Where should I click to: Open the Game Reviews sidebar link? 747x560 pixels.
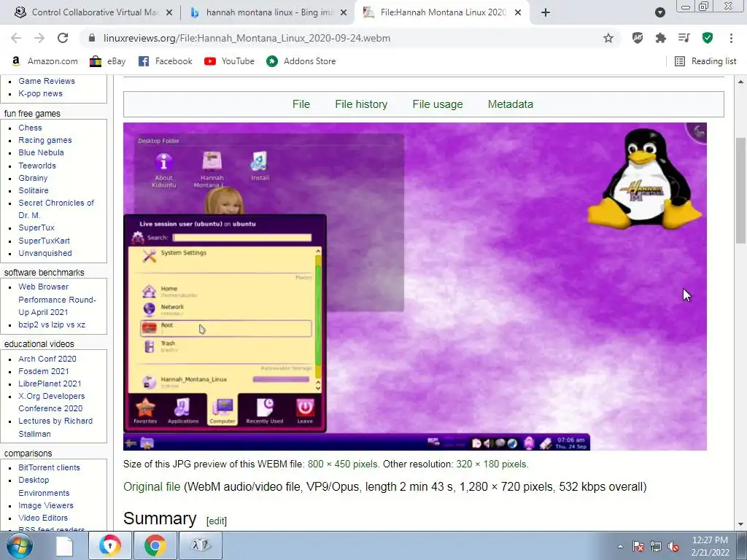[x=47, y=81]
